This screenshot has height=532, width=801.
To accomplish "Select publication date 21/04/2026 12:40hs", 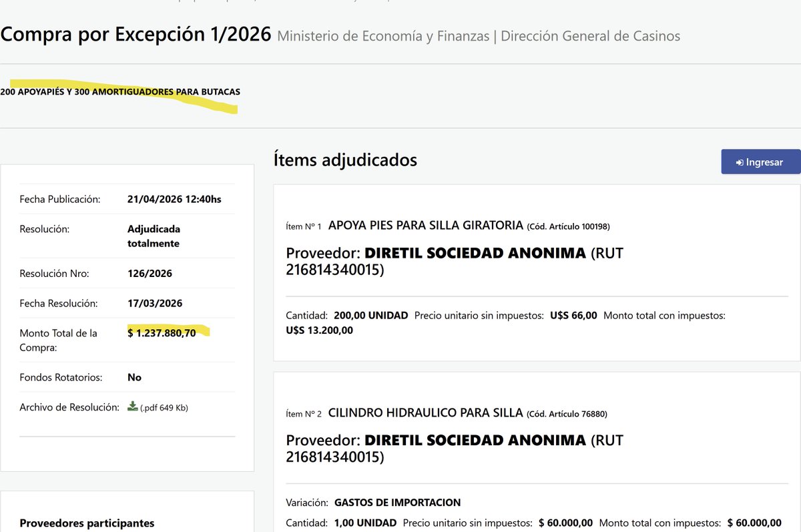I will pos(174,199).
